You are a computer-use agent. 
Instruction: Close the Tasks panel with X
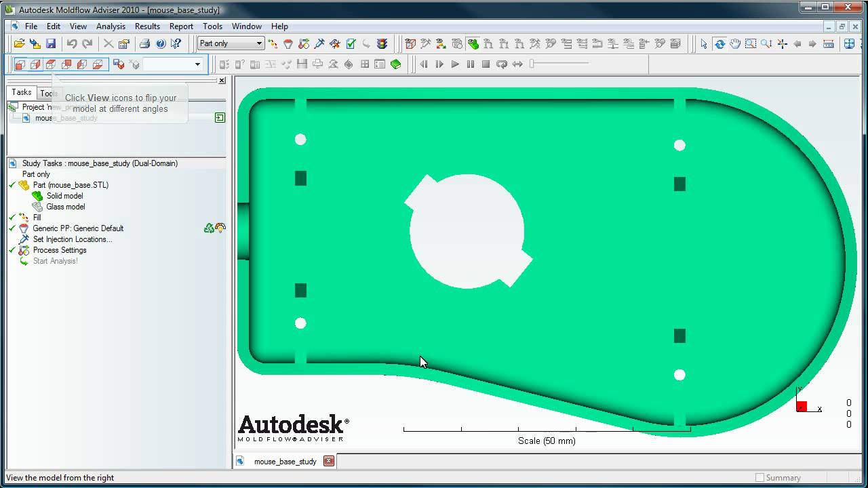(221, 81)
